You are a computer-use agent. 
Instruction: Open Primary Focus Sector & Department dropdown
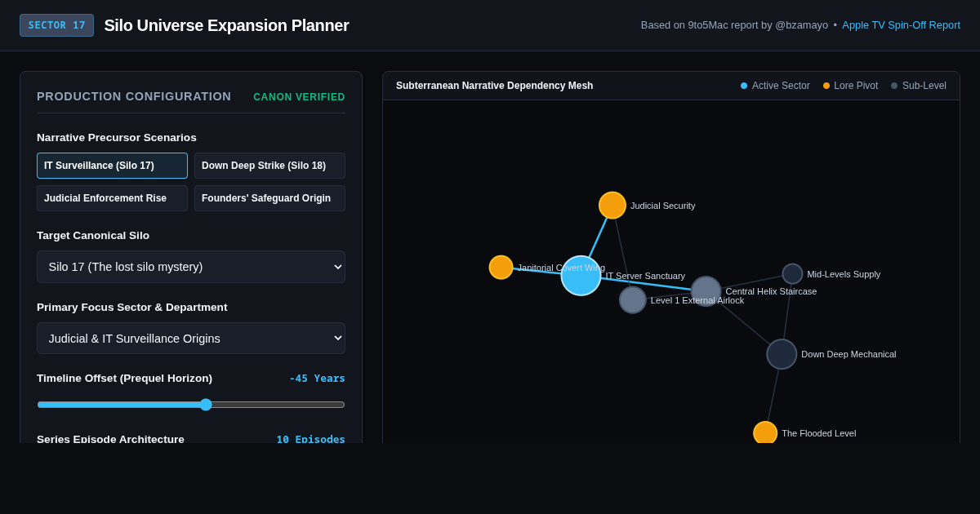[191, 339]
